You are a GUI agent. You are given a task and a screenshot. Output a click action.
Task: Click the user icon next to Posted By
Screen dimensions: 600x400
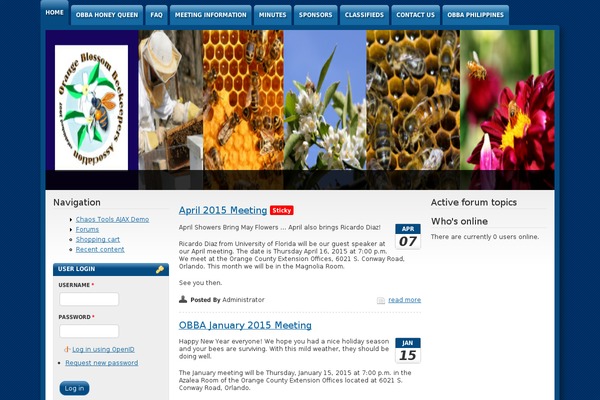[183, 299]
